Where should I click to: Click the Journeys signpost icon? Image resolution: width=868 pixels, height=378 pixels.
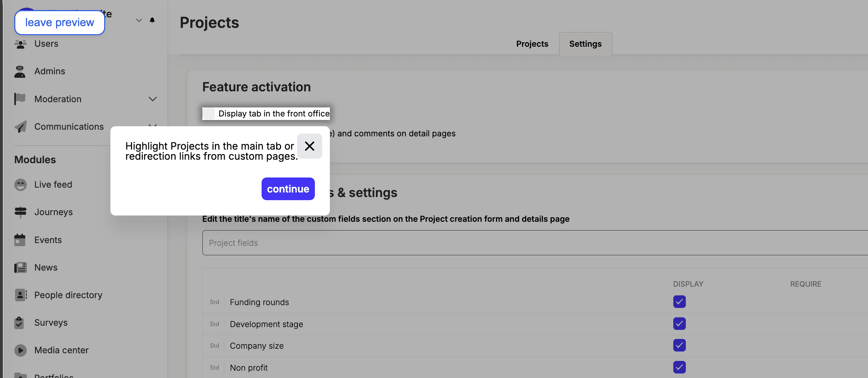(21, 212)
